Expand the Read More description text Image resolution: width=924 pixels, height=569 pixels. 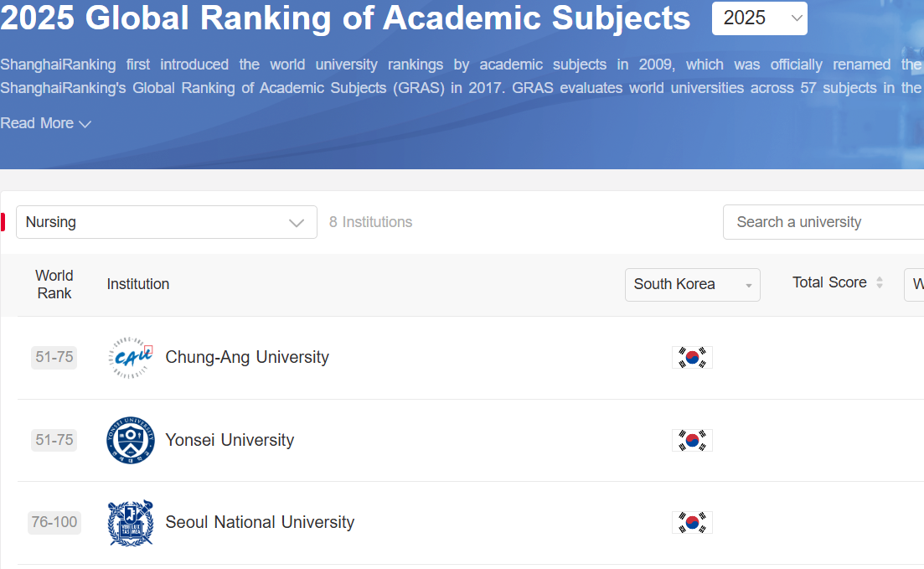click(x=46, y=124)
